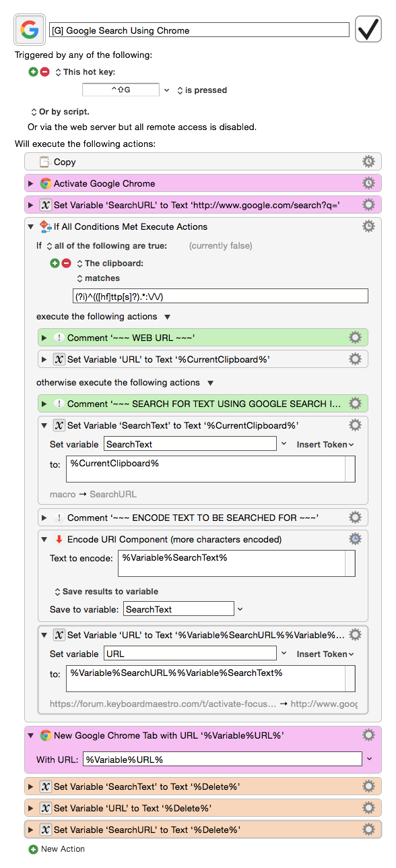Image resolution: width=396 pixels, height=868 pixels.
Task: Open 'all of the following are true' popup
Action: pos(106,246)
